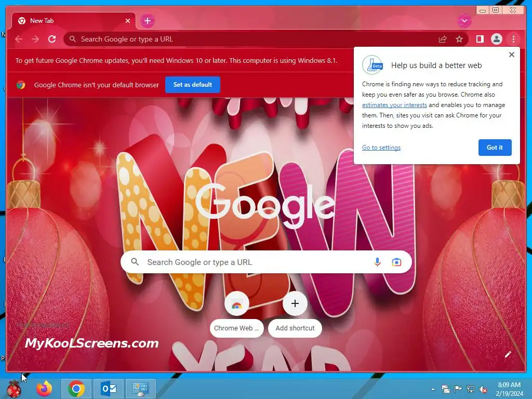The height and width of the screenshot is (399, 532).
Task: Open the tab search dropdown arrow
Action: [x=464, y=21]
